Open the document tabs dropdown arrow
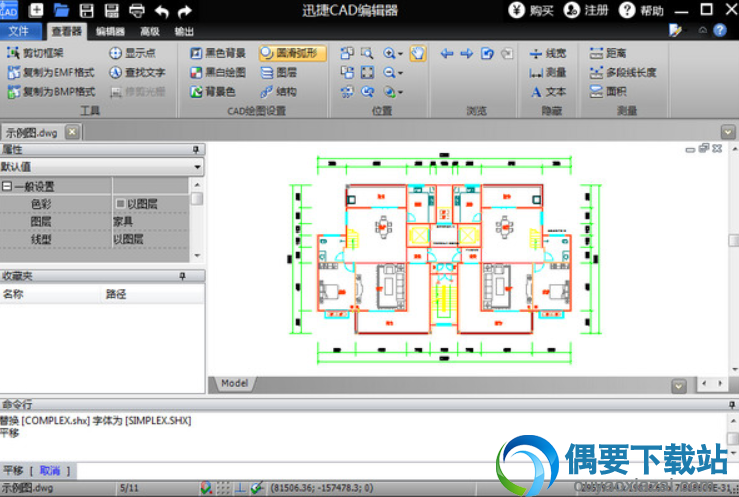Screen dimensions: 739x497 coord(728,132)
